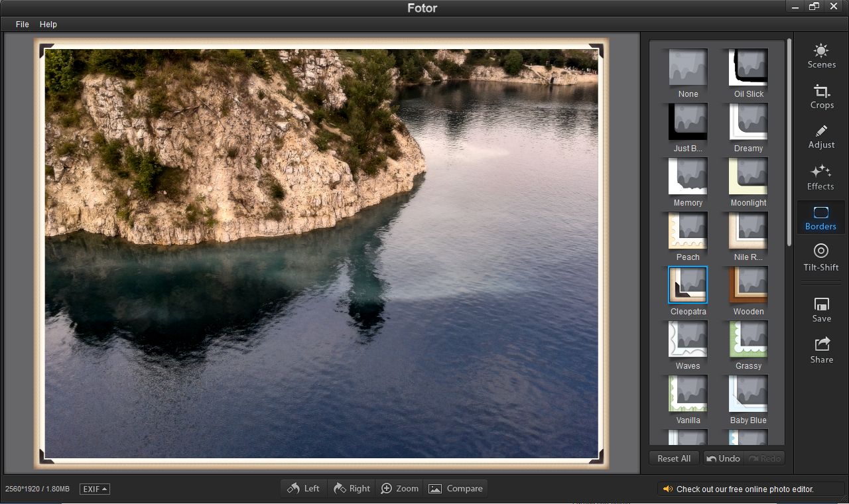Image resolution: width=849 pixels, height=504 pixels.
Task: Click the photo preview on the canvas
Action: [x=322, y=253]
